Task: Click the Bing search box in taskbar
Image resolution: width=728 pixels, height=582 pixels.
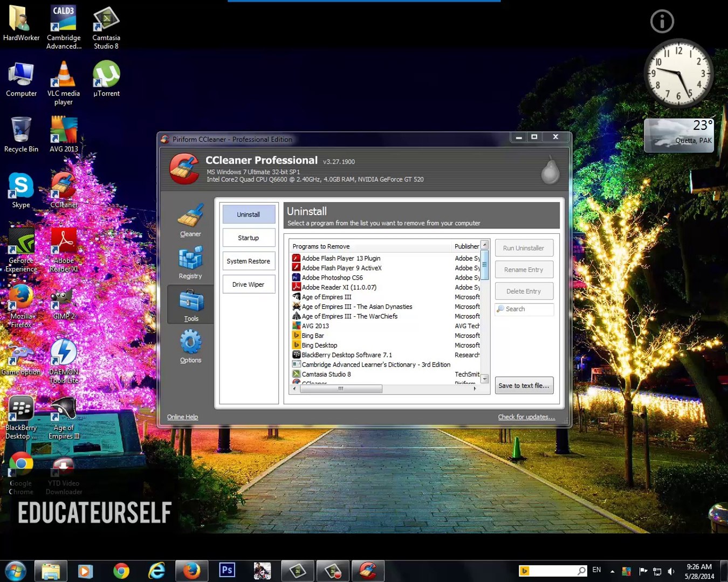Action: (x=553, y=571)
